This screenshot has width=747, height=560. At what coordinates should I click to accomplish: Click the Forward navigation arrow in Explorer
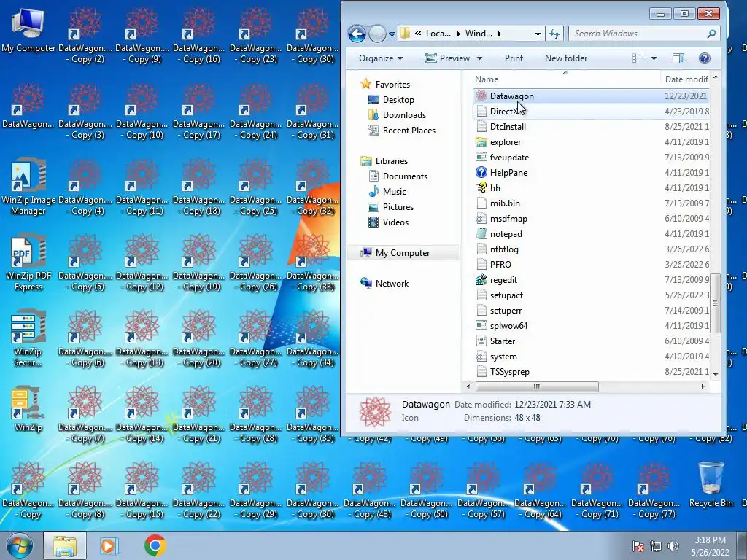click(377, 34)
